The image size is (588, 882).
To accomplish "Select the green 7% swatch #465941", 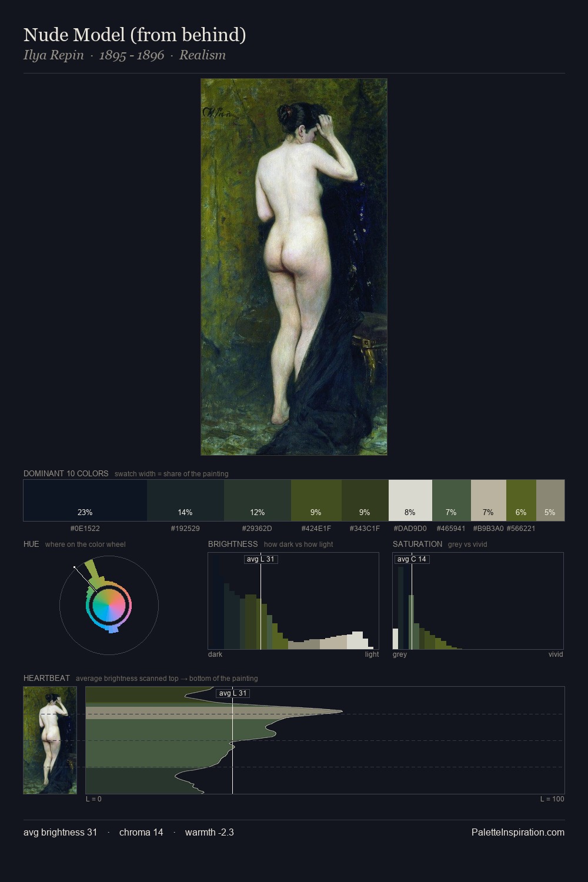I will [x=452, y=500].
